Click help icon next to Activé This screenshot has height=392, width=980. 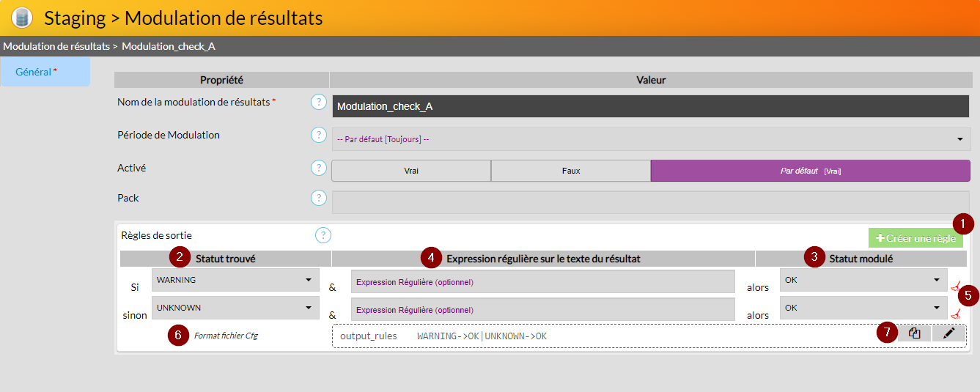click(318, 168)
